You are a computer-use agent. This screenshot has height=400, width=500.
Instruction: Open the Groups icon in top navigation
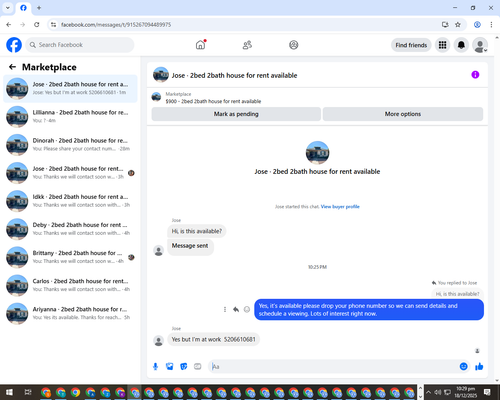click(x=294, y=45)
